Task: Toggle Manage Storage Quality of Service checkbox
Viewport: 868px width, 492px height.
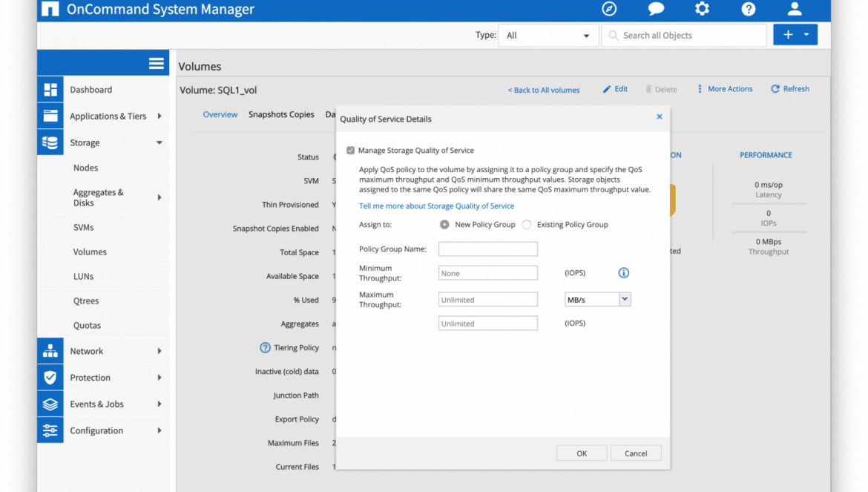Action: pos(350,151)
